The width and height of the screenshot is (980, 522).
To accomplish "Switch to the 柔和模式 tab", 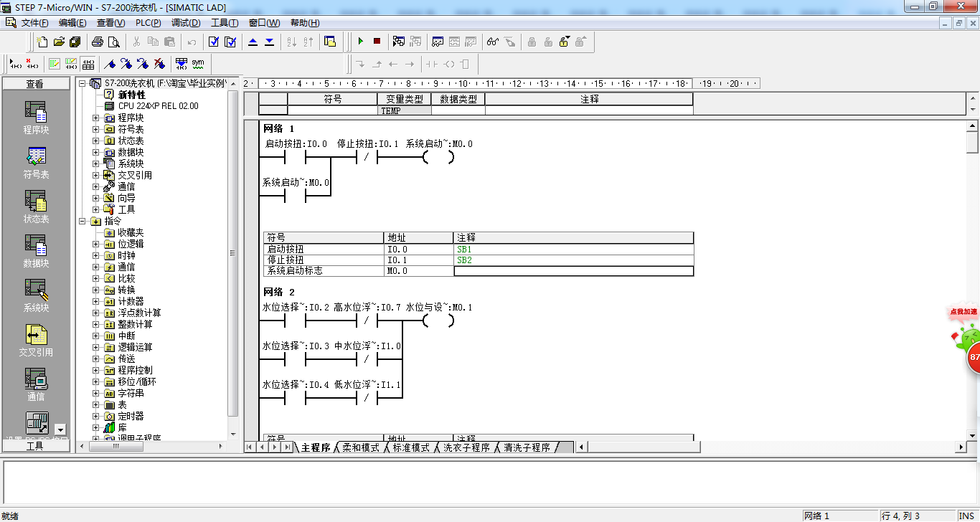I will point(360,447).
